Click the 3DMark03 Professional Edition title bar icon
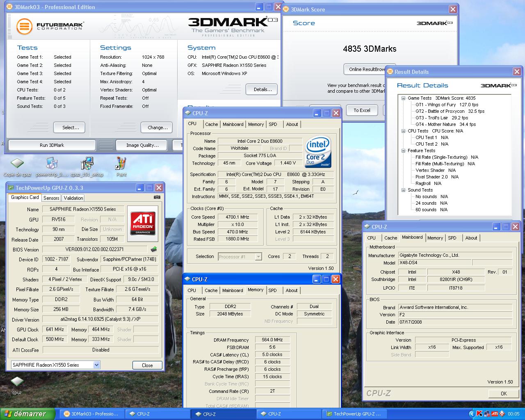This screenshot has width=525, height=420. 10,7
